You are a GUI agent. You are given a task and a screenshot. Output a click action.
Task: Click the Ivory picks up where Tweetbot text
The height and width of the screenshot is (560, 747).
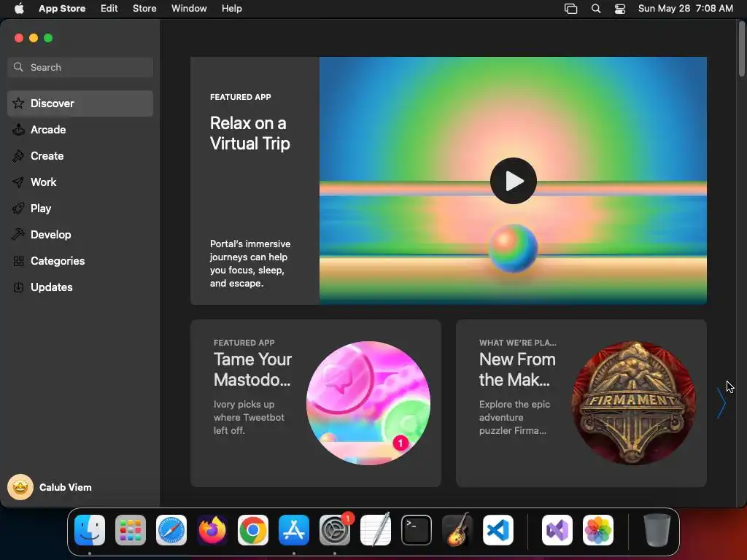point(249,417)
